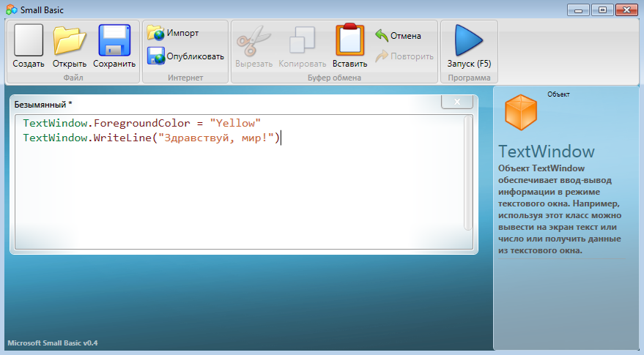
Task: Click the Вставить label text
Action: pyautogui.click(x=350, y=64)
